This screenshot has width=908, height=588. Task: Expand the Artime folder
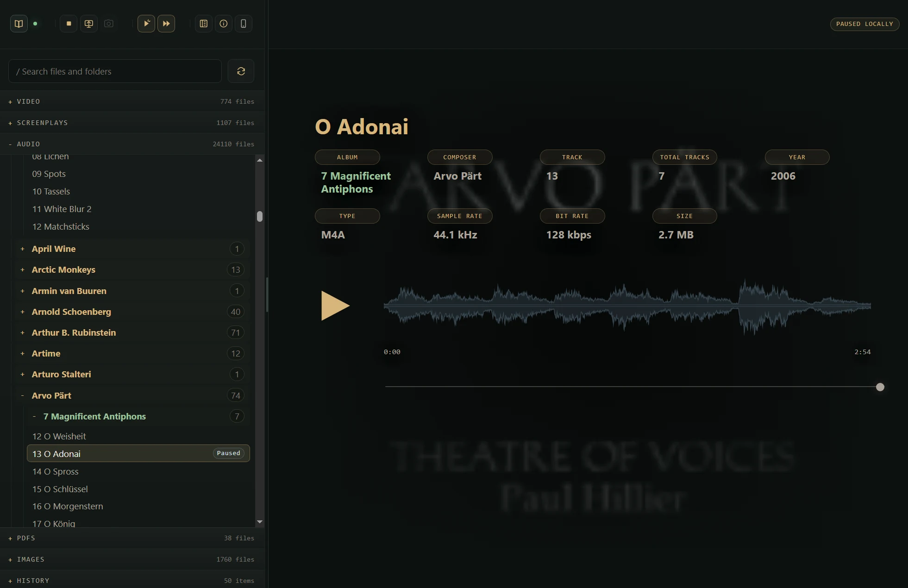coord(132,353)
